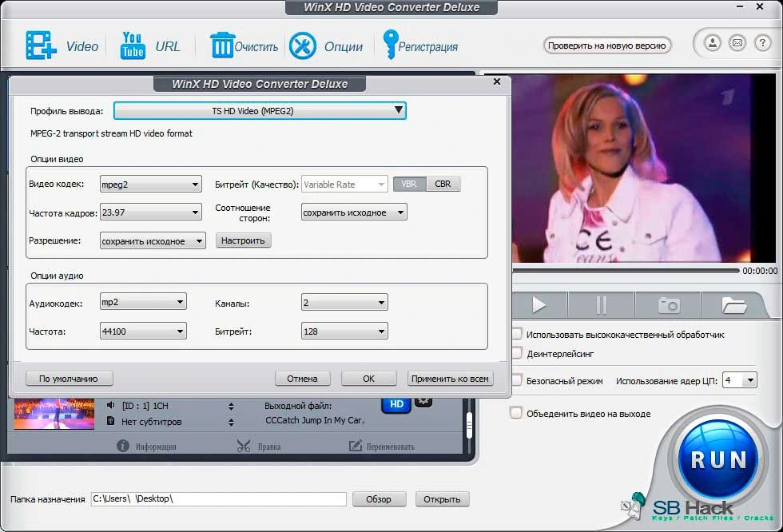This screenshot has width=783, height=532.
Task: Confirm settings with OK button
Action: click(368, 379)
